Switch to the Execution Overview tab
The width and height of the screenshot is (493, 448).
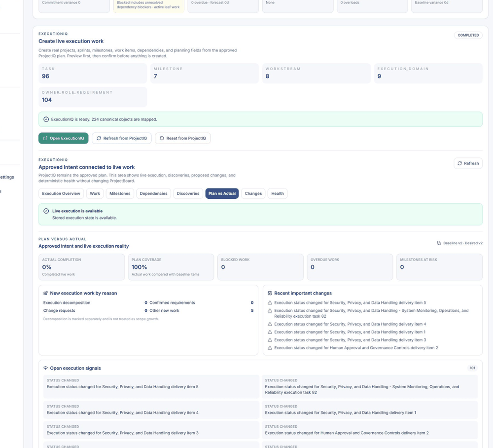pyautogui.click(x=61, y=193)
